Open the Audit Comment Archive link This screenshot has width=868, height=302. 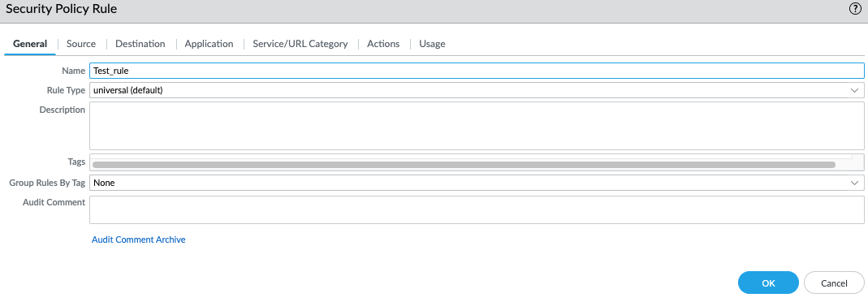[x=138, y=239]
